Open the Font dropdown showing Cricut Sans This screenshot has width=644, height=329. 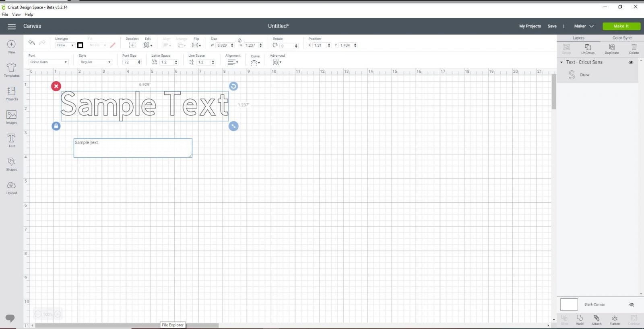pyautogui.click(x=48, y=62)
